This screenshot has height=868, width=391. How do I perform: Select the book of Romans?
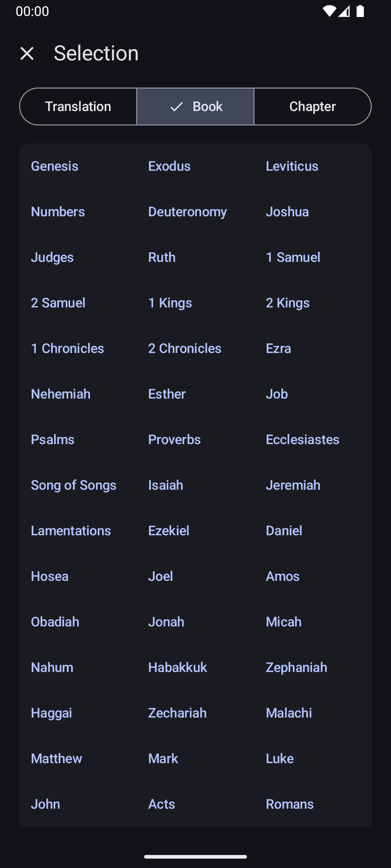point(290,804)
